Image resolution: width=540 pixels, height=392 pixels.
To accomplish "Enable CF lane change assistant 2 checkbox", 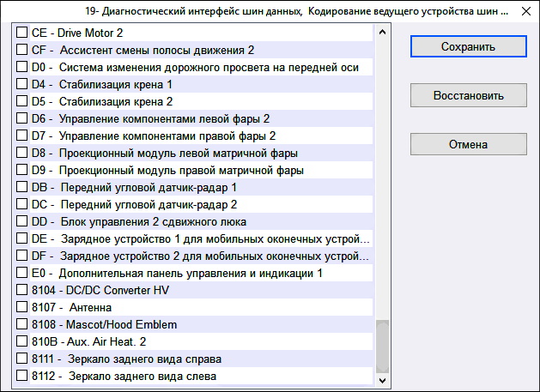I will point(22,50).
